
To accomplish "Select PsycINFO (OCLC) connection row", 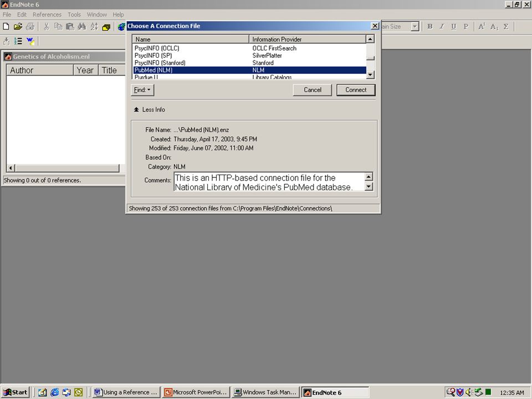I will coord(250,48).
